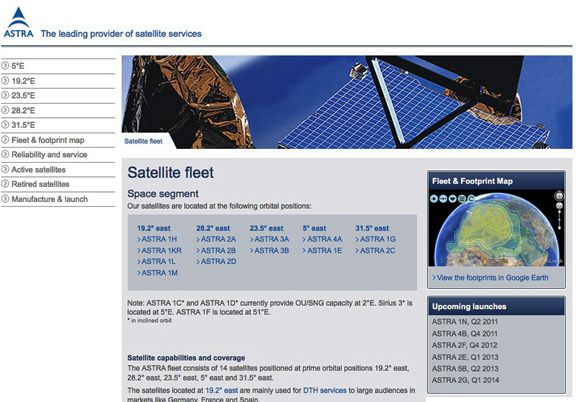The width and height of the screenshot is (576, 402).
Task: Open the 19.2°E sidebar menu item
Action: point(58,81)
